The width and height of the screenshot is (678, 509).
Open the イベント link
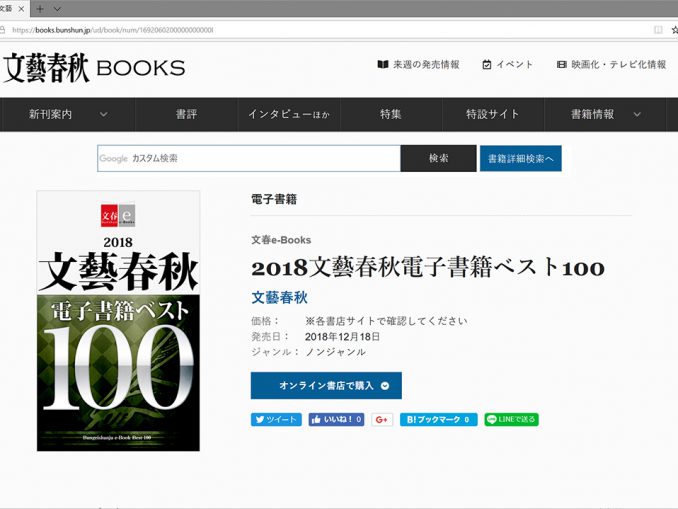point(515,64)
